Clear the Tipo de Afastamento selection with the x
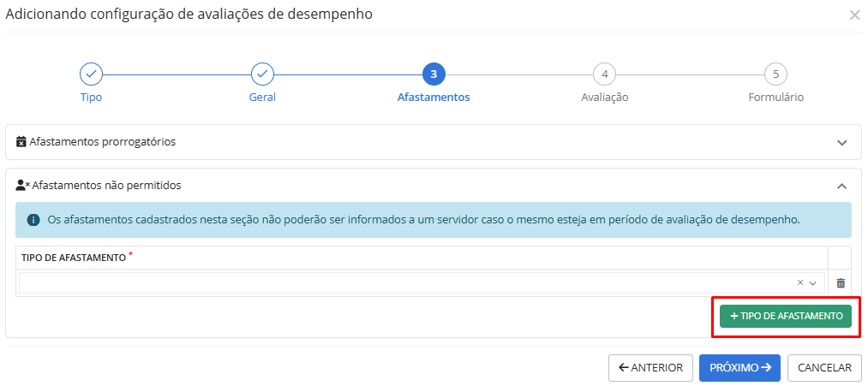This screenshot has height=386, width=868. pos(800,283)
